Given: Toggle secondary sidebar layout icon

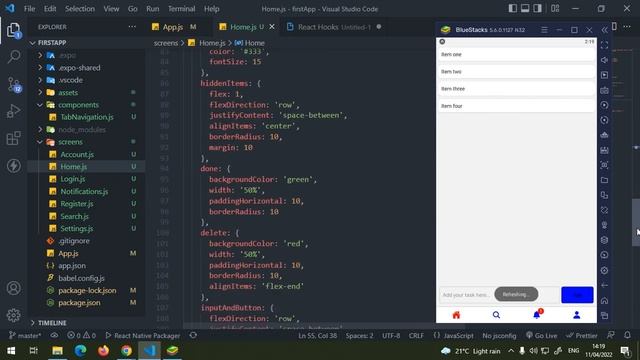Looking at the screenshot, I should [x=538, y=9].
